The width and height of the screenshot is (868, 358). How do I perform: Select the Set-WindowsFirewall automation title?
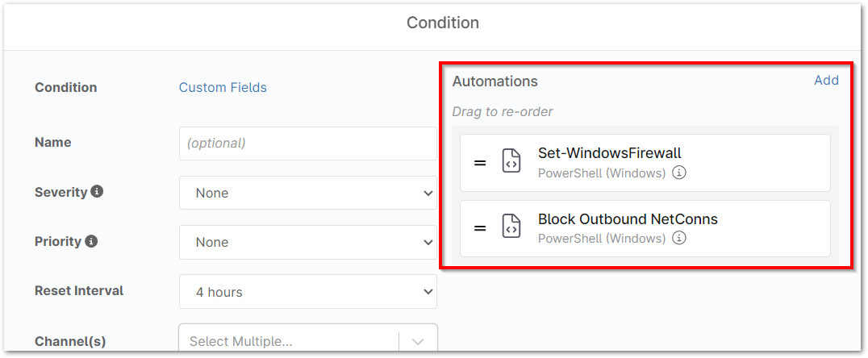click(x=609, y=153)
